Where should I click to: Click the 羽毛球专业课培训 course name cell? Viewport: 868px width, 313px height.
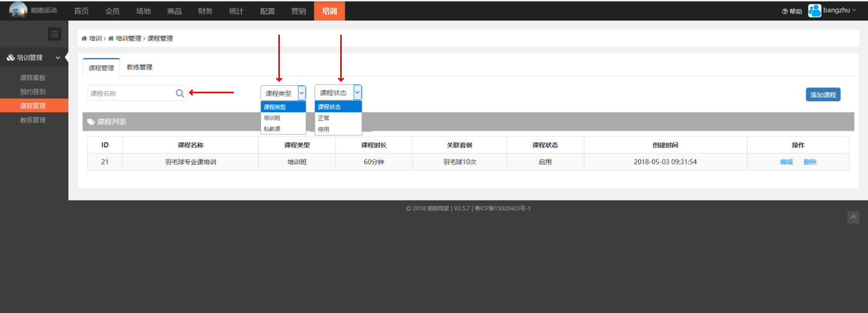(x=190, y=162)
